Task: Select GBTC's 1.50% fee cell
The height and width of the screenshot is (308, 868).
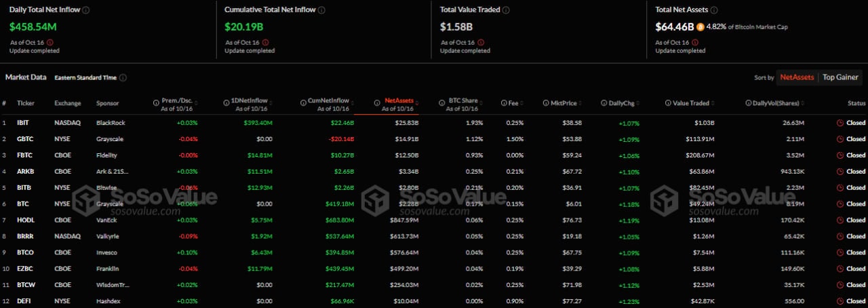Action: click(x=515, y=139)
